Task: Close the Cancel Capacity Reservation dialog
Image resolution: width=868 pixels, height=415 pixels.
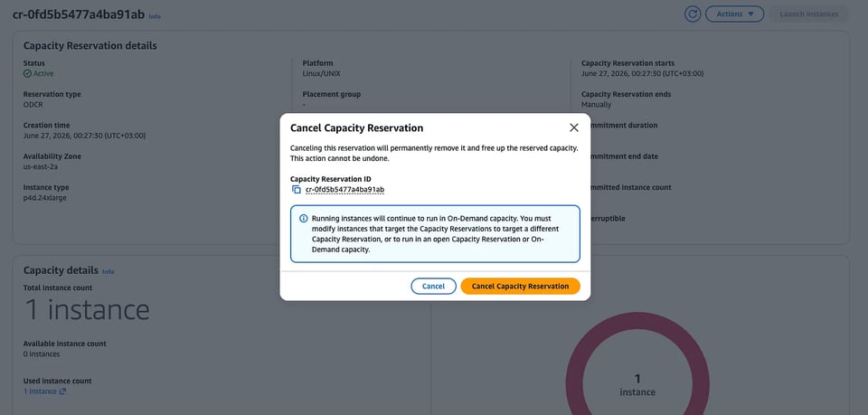Action: pyautogui.click(x=574, y=127)
